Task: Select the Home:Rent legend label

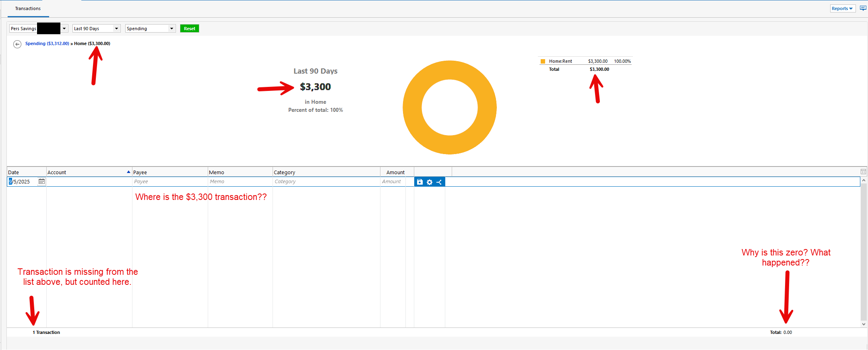Action: coord(560,62)
